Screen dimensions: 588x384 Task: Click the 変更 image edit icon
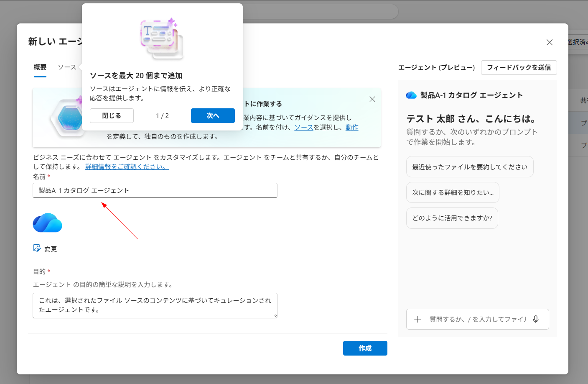coord(37,248)
